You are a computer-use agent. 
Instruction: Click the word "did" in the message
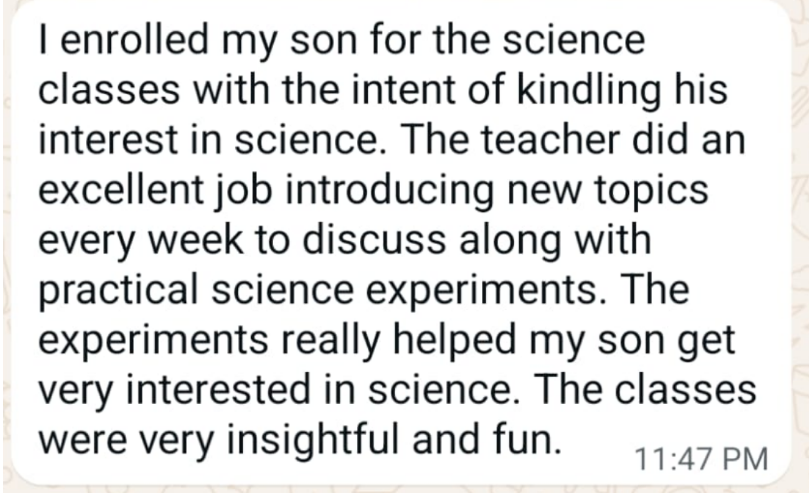[x=671, y=141]
